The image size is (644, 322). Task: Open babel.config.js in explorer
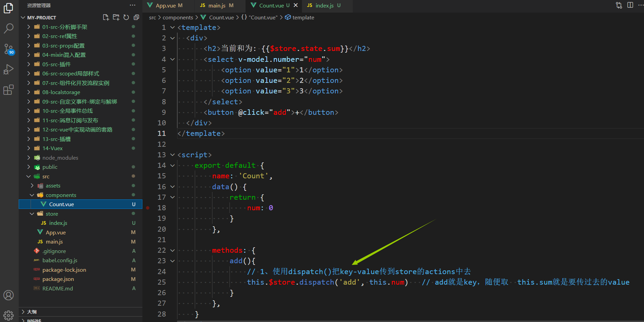pos(81,260)
